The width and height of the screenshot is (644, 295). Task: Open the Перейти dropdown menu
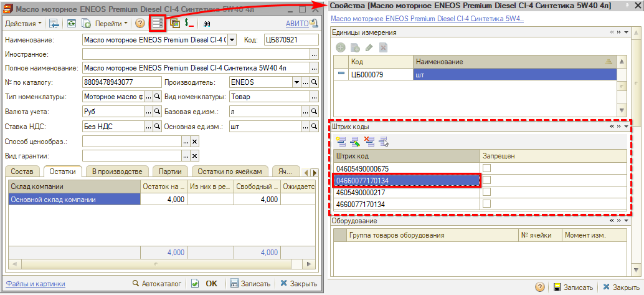point(111,23)
